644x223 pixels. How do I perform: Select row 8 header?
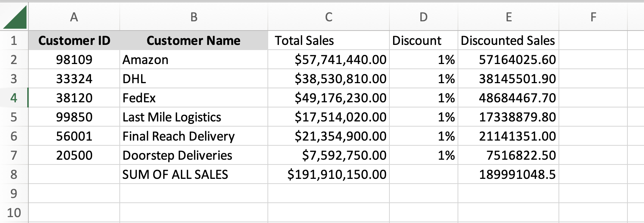pos(14,174)
